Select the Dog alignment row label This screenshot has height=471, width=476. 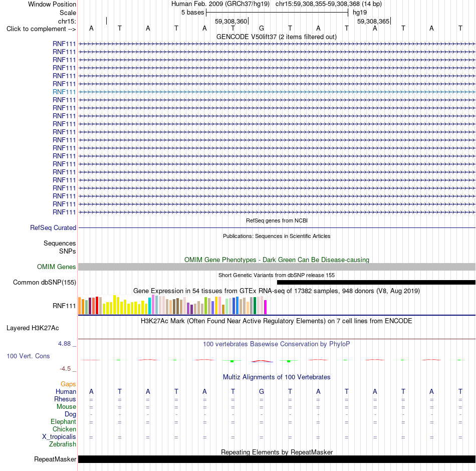pos(71,414)
